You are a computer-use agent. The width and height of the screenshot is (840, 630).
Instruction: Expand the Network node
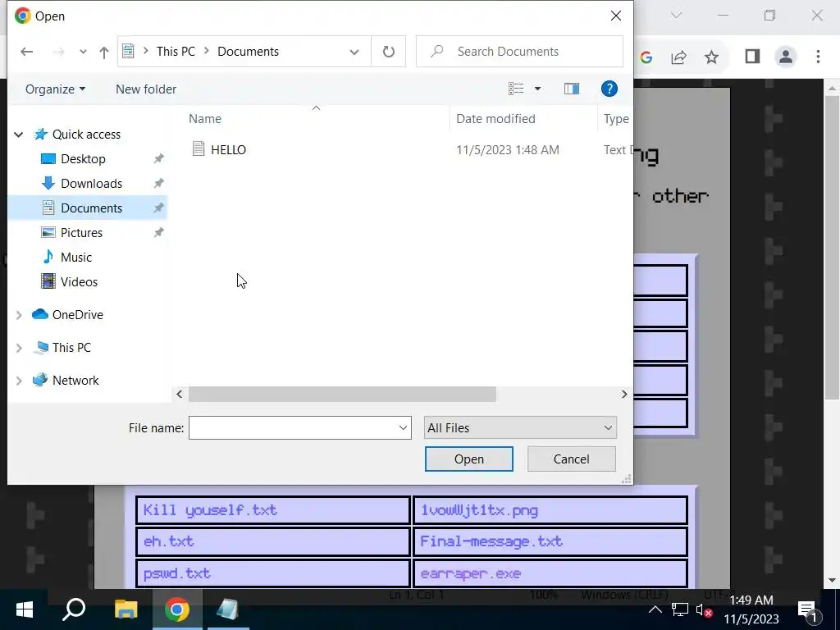click(19, 381)
